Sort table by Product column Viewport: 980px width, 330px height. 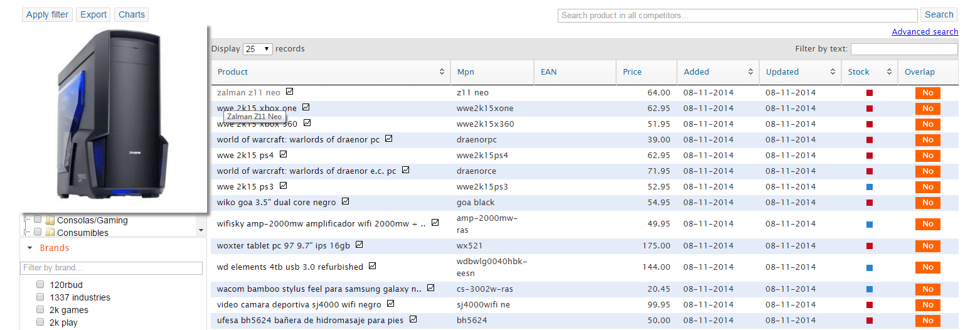[x=331, y=72]
